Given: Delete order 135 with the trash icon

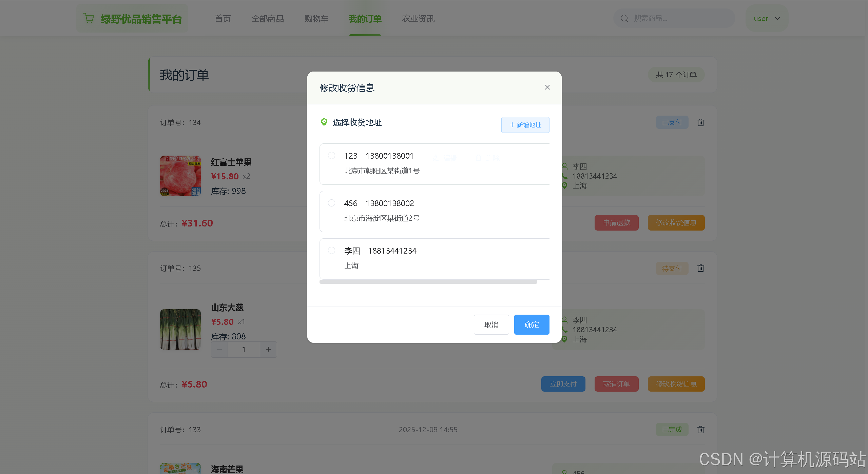Looking at the screenshot, I should pyautogui.click(x=700, y=268).
